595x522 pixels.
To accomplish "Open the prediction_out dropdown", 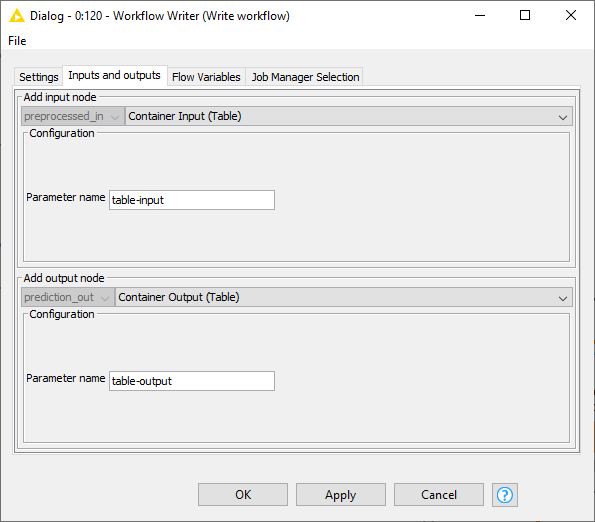I will pyautogui.click(x=68, y=297).
